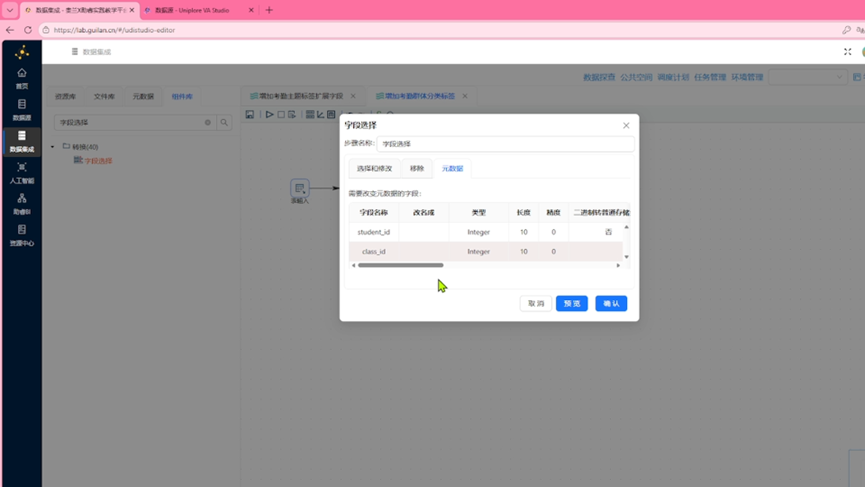Open the 助睿BI sidebar icon
Viewport: 865px width, 487px height.
pos(22,204)
